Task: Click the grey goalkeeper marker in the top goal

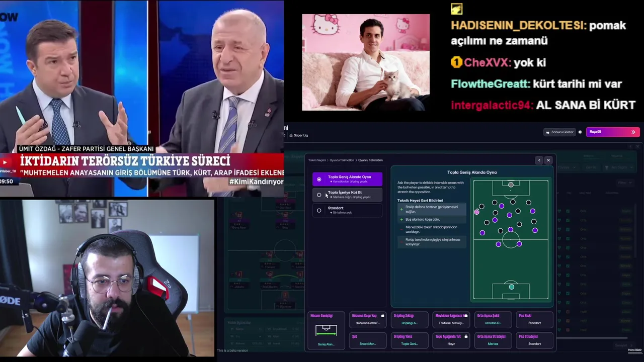Action: click(x=511, y=185)
